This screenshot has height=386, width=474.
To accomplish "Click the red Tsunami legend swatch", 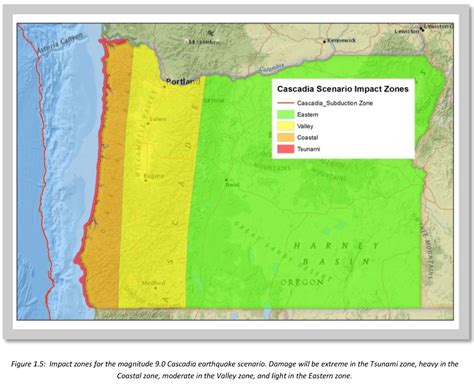I will [286, 149].
